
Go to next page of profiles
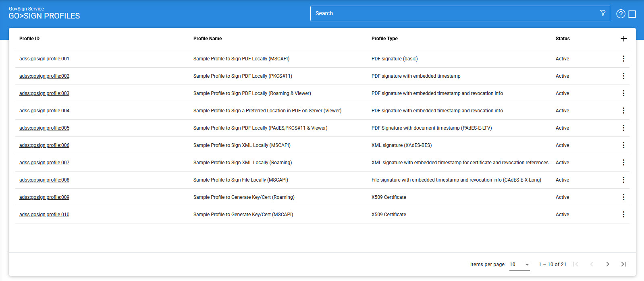(607, 264)
